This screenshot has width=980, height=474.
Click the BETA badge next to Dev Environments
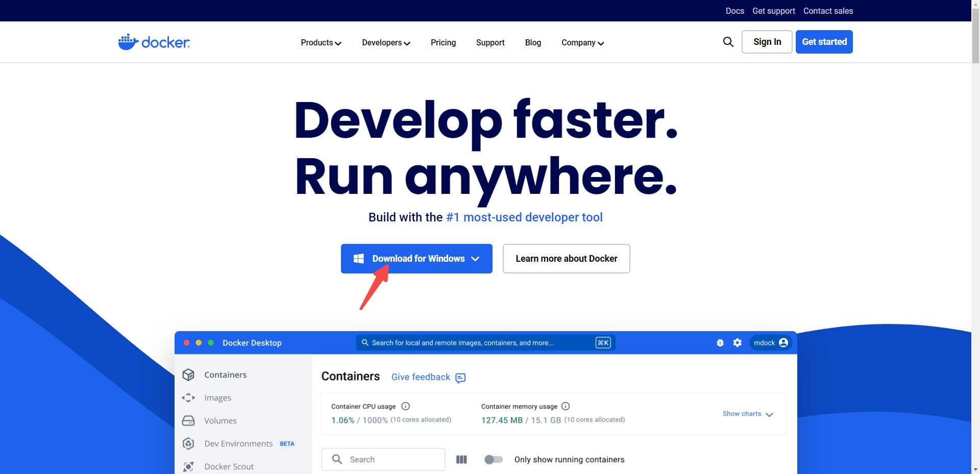coord(287,444)
